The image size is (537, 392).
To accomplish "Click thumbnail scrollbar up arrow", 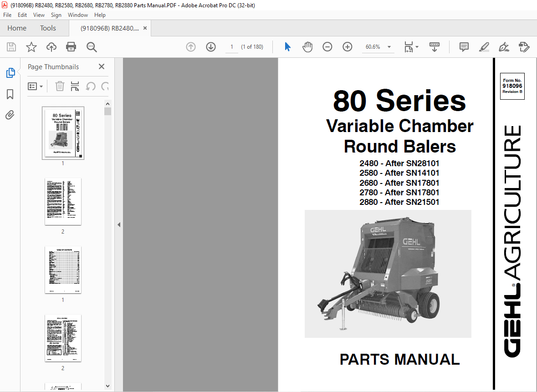I will click(107, 104).
